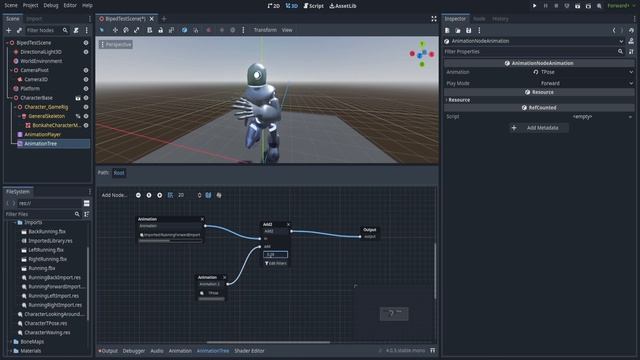
Task: Toggle visibility of the Character_GameRig node
Action: coord(86,107)
